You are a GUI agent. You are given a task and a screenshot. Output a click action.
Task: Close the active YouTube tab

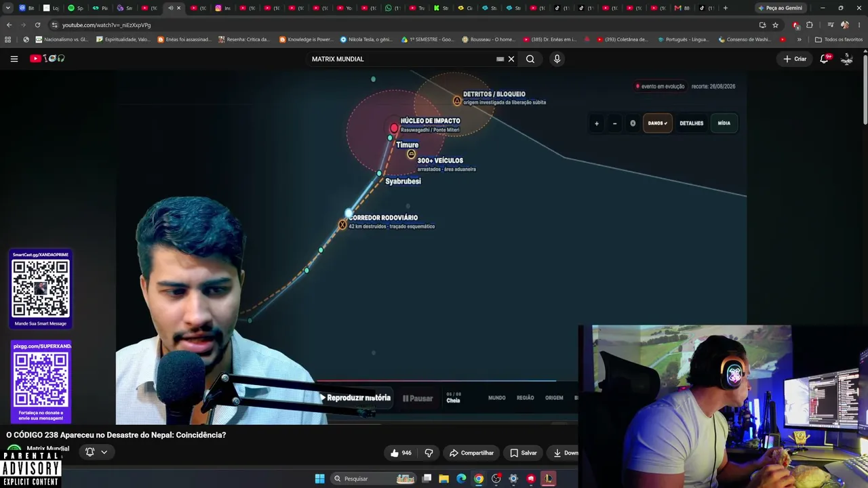pos(179,8)
